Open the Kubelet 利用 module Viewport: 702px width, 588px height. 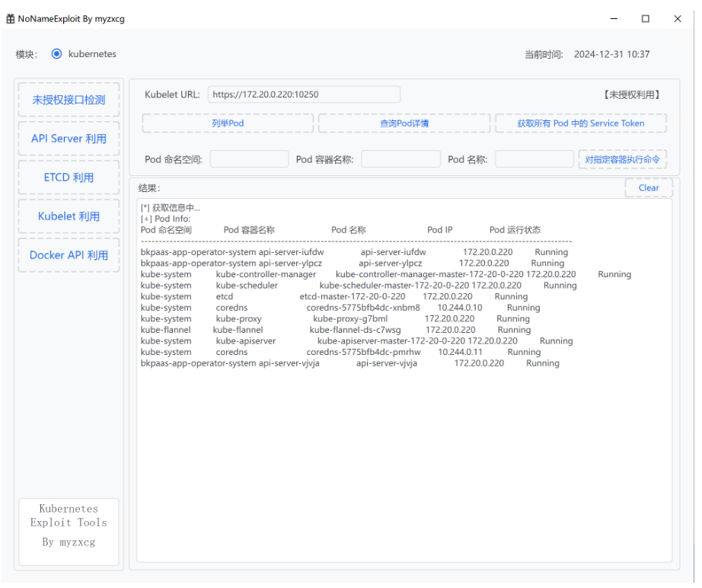(69, 217)
